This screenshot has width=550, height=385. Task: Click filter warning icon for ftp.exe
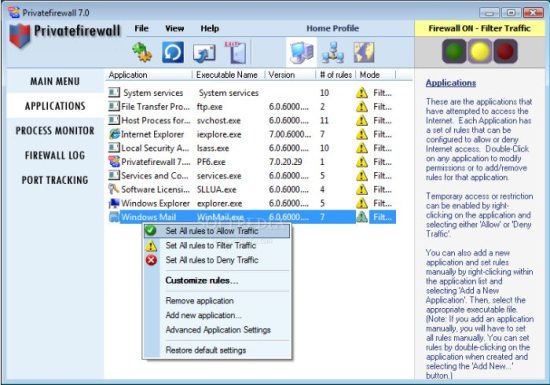362,106
